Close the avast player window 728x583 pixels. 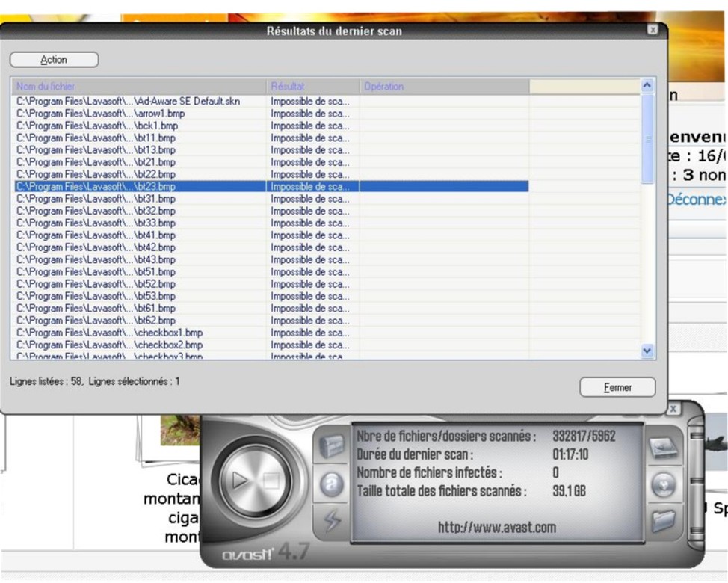pos(673,409)
